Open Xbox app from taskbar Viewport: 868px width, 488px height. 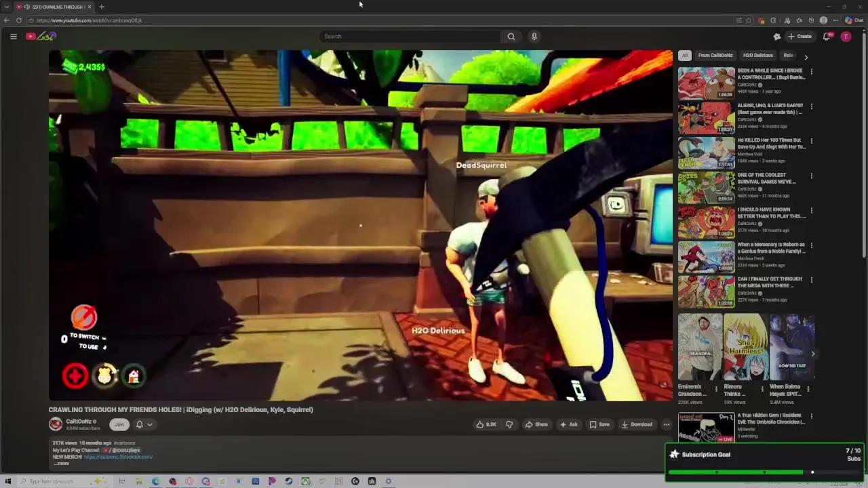pyautogui.click(x=305, y=481)
